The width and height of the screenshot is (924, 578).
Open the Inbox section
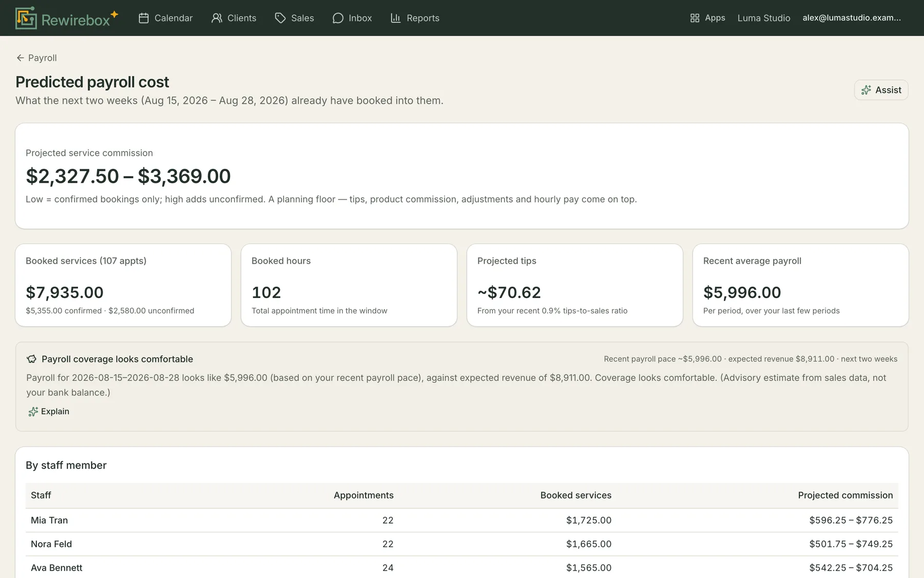pos(352,18)
